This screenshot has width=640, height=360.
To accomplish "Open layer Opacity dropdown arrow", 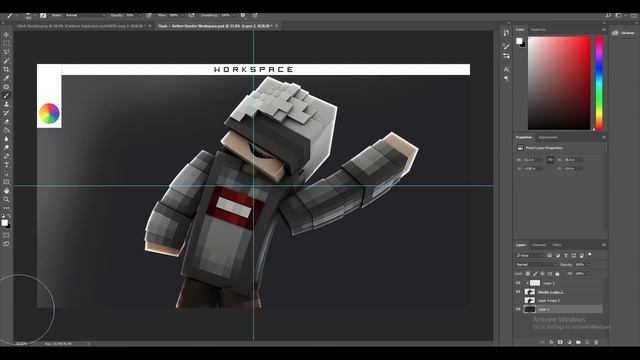I will pyautogui.click(x=588, y=264).
